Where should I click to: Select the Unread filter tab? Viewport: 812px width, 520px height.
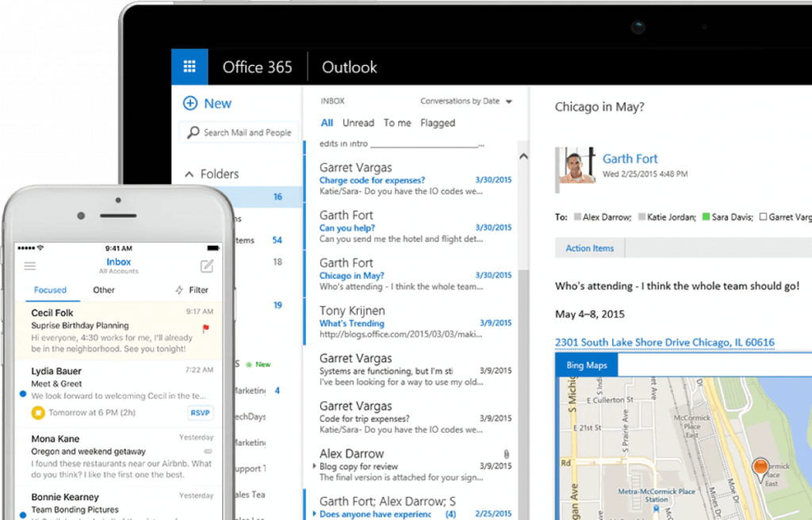[x=358, y=124]
